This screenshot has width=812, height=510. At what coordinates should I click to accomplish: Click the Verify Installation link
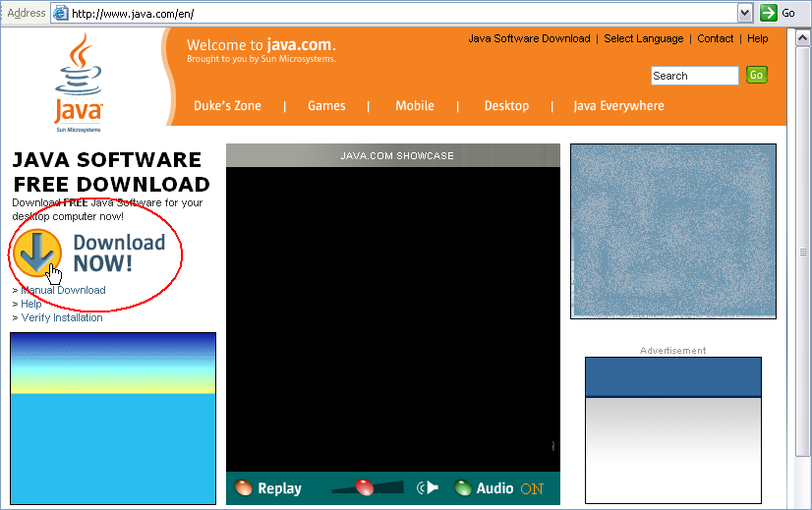click(62, 317)
